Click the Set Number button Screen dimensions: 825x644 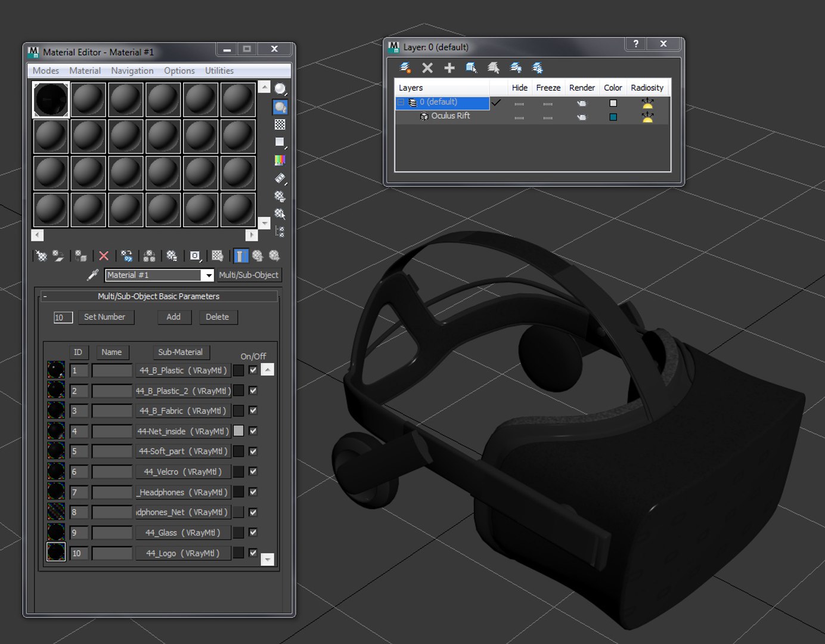(105, 317)
